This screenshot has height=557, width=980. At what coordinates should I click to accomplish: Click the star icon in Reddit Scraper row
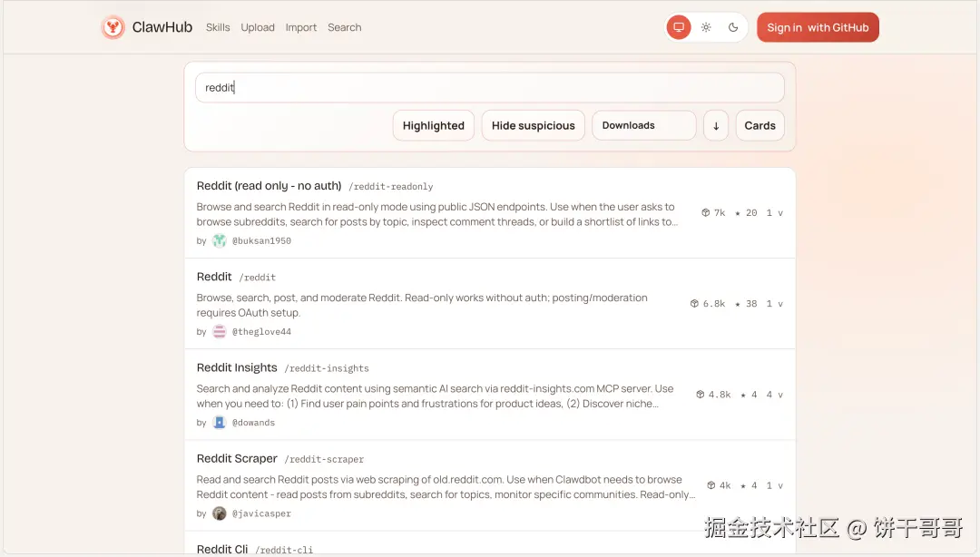pos(743,486)
